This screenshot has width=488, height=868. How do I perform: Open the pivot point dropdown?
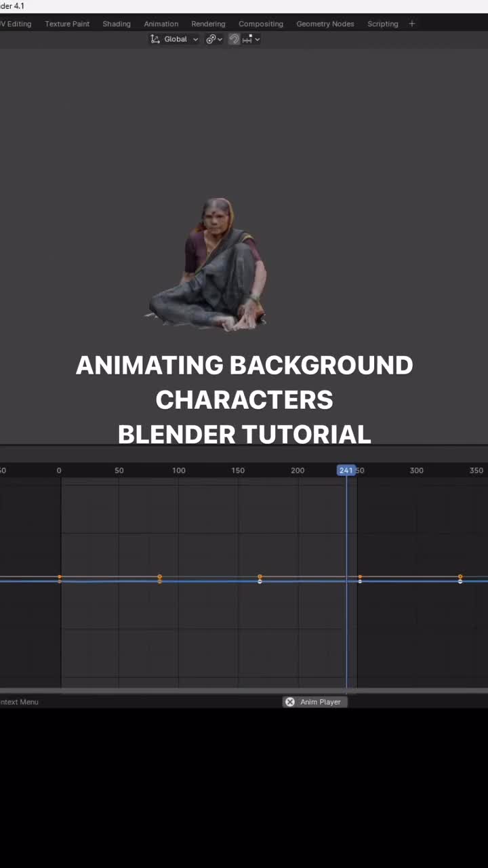214,39
